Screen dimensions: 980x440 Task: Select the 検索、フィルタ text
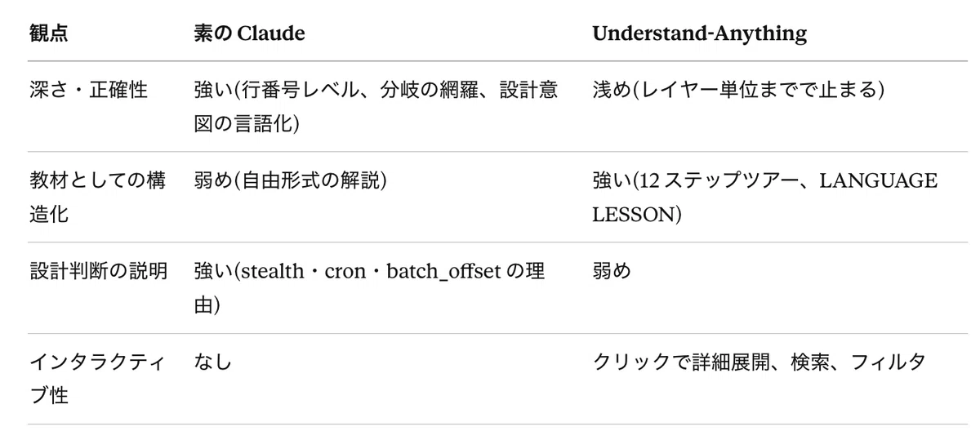(x=861, y=362)
